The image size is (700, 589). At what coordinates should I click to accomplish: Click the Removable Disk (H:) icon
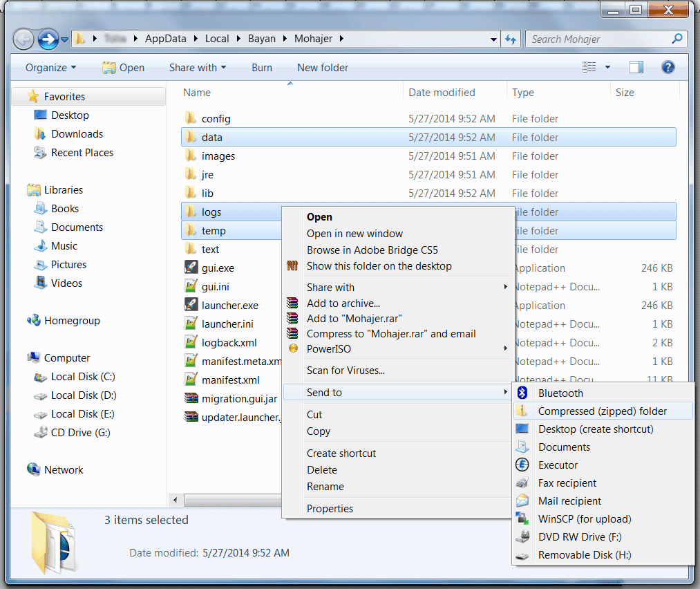pyautogui.click(x=523, y=555)
